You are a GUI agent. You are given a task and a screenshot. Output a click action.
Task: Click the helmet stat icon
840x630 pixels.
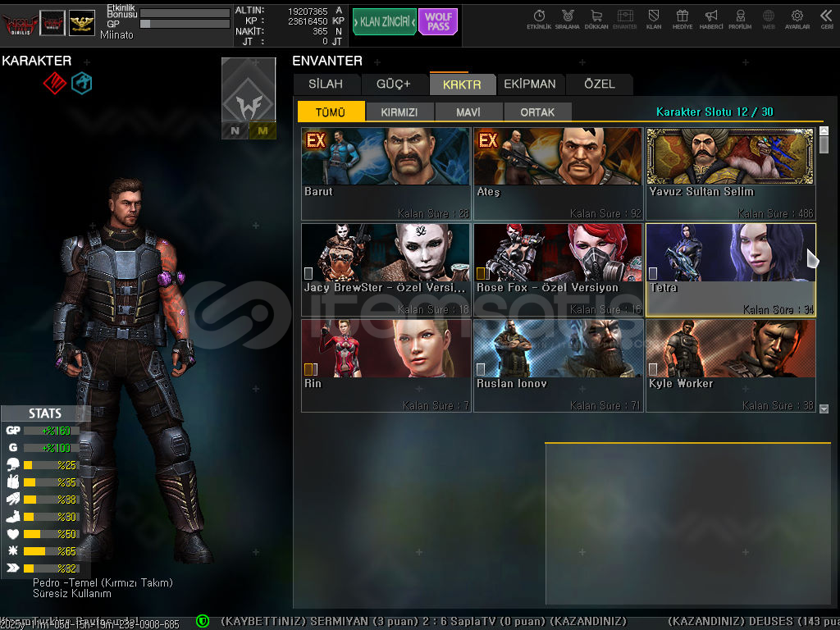[x=13, y=464]
